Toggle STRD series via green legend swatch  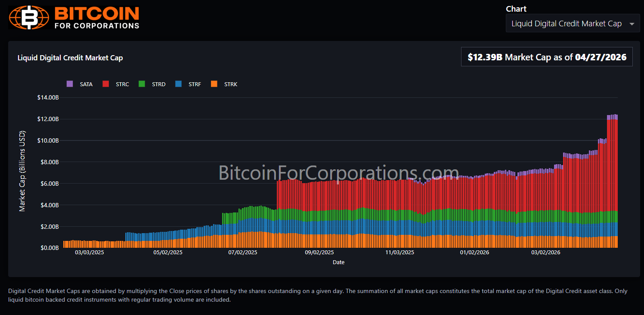142,84
